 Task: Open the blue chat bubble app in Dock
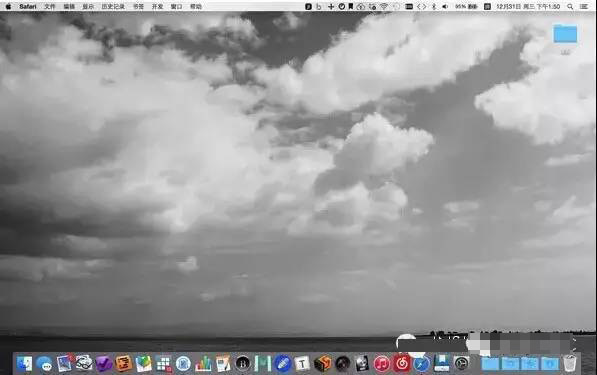tap(45, 364)
